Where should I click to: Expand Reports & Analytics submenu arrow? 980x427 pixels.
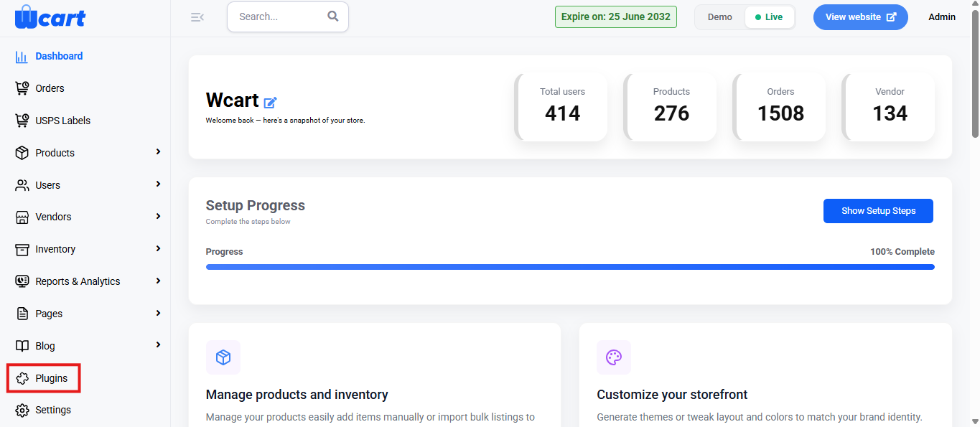158,281
